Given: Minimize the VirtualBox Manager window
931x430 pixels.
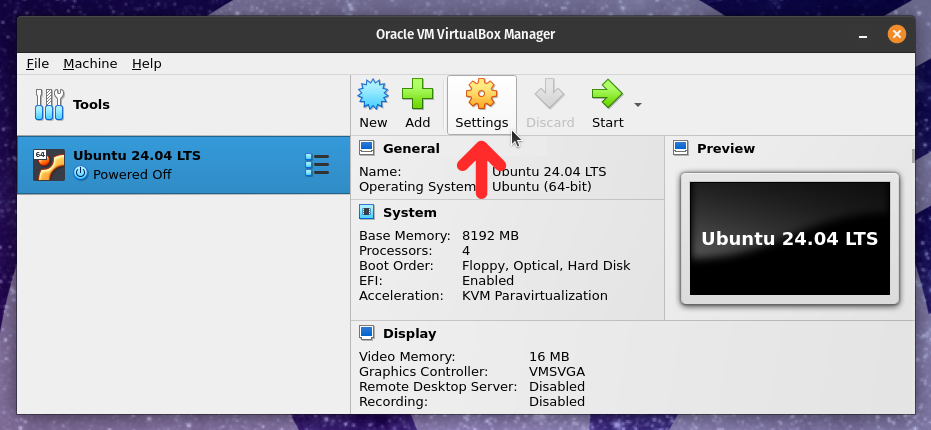Looking at the screenshot, I should [863, 34].
